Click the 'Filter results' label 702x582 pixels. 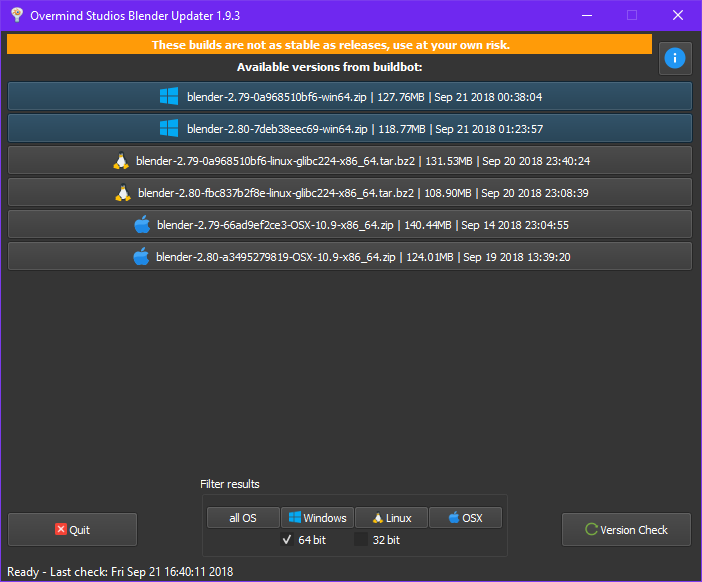click(230, 484)
